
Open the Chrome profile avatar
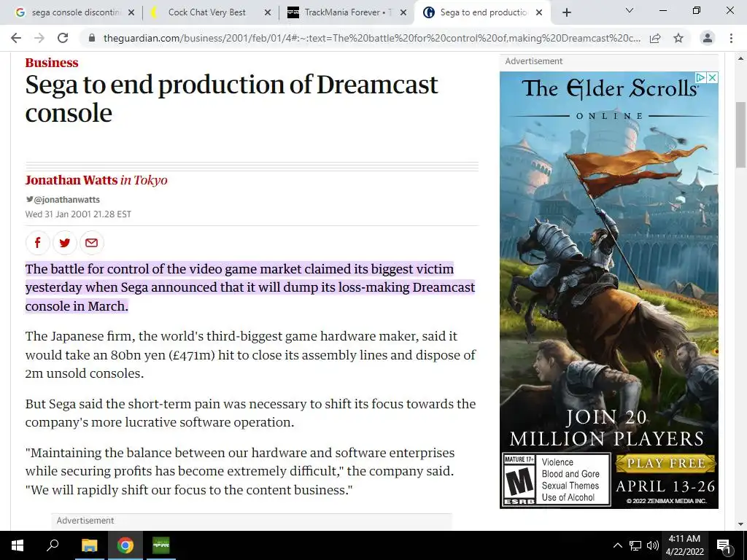click(x=708, y=38)
